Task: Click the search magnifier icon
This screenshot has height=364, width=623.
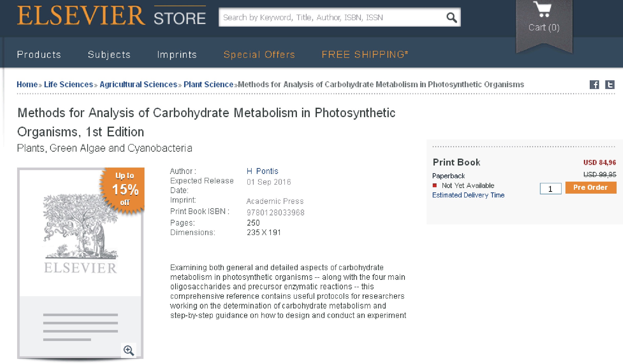Action: 451,18
